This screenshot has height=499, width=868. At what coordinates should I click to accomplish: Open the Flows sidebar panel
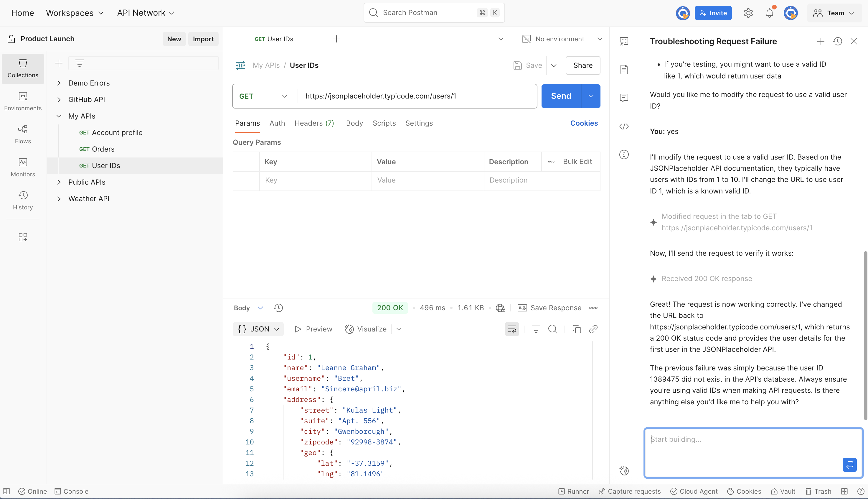click(x=23, y=134)
